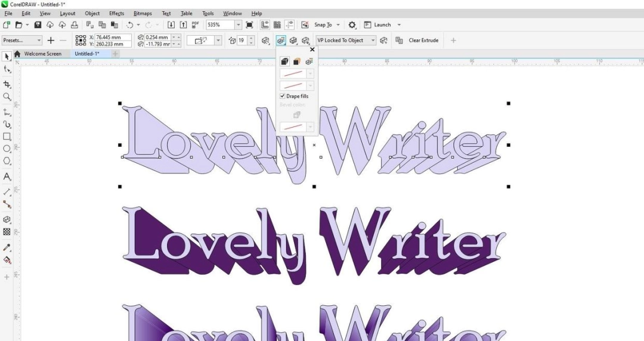Open the zoom level dropdown
The width and height of the screenshot is (644, 341).
coord(238,25)
